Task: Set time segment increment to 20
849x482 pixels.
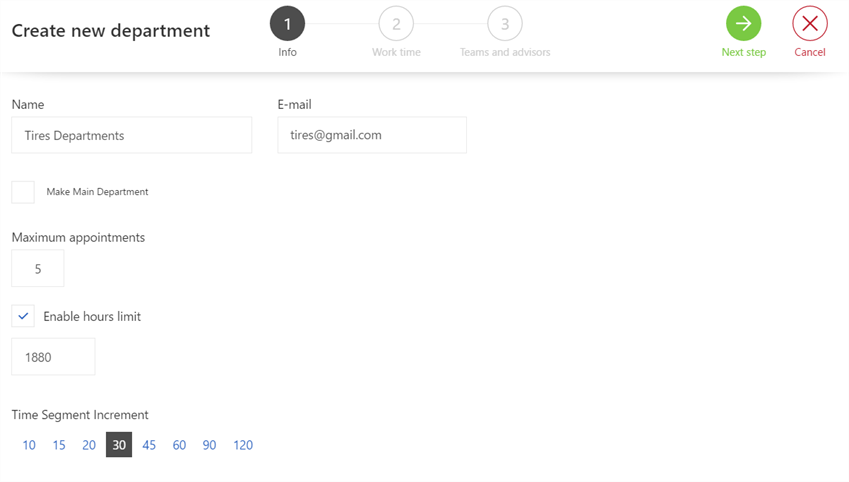Action: coord(89,445)
